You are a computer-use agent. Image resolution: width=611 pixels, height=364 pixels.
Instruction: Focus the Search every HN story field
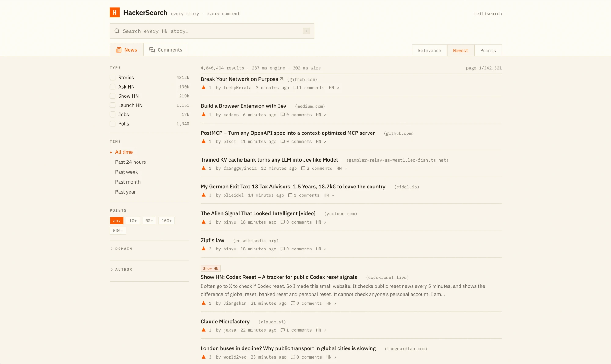(212, 31)
